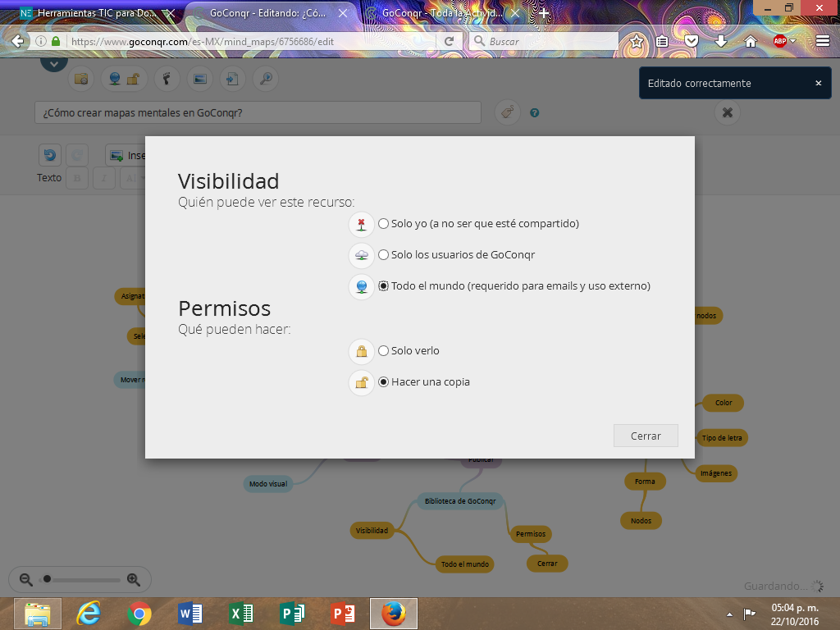Open Firefox downloads arrow icon
This screenshot has width=840, height=630.
coord(721,41)
